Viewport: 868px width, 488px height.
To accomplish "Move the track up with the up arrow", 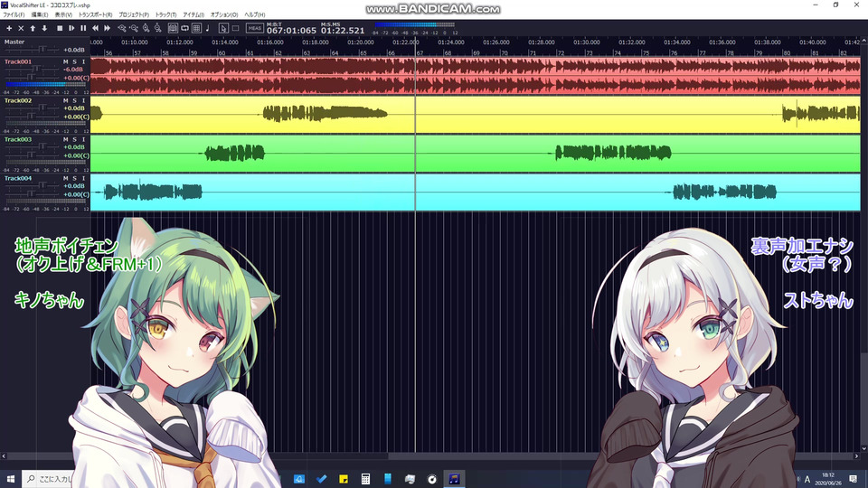I will (x=33, y=28).
